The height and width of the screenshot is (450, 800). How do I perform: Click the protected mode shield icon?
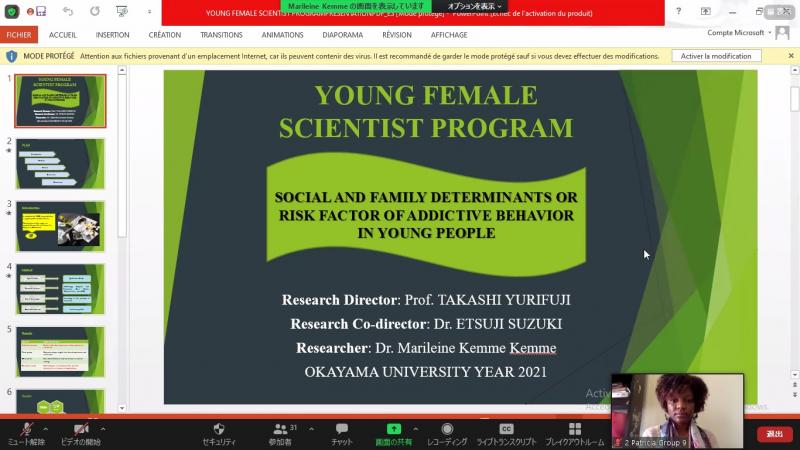tap(12, 56)
